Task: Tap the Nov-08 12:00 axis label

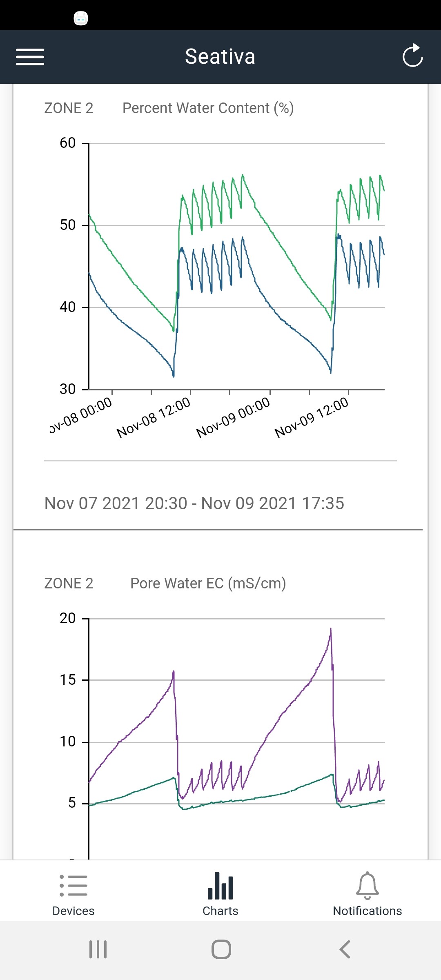Action: click(x=154, y=417)
